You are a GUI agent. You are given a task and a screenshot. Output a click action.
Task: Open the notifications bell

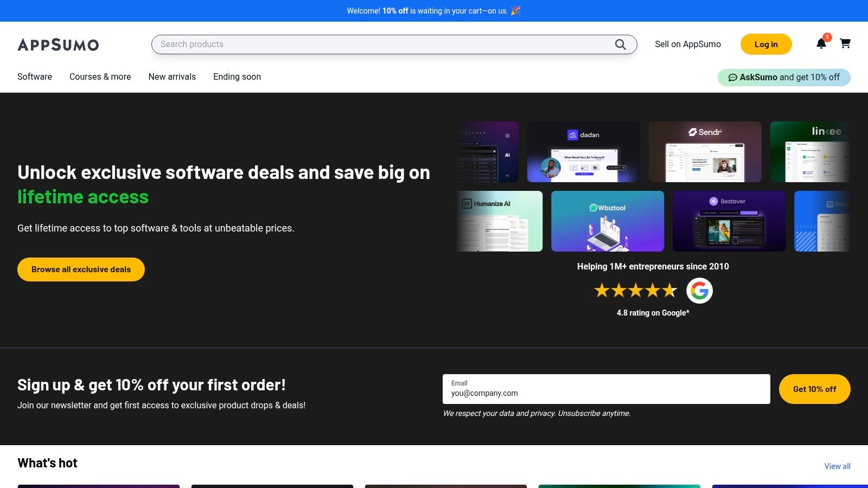point(821,43)
